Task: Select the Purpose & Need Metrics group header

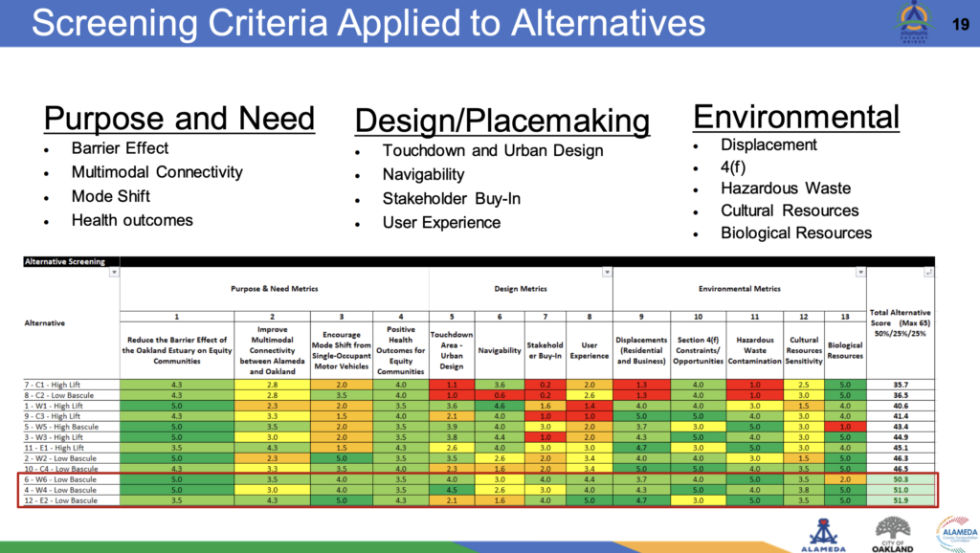Action: [x=277, y=289]
